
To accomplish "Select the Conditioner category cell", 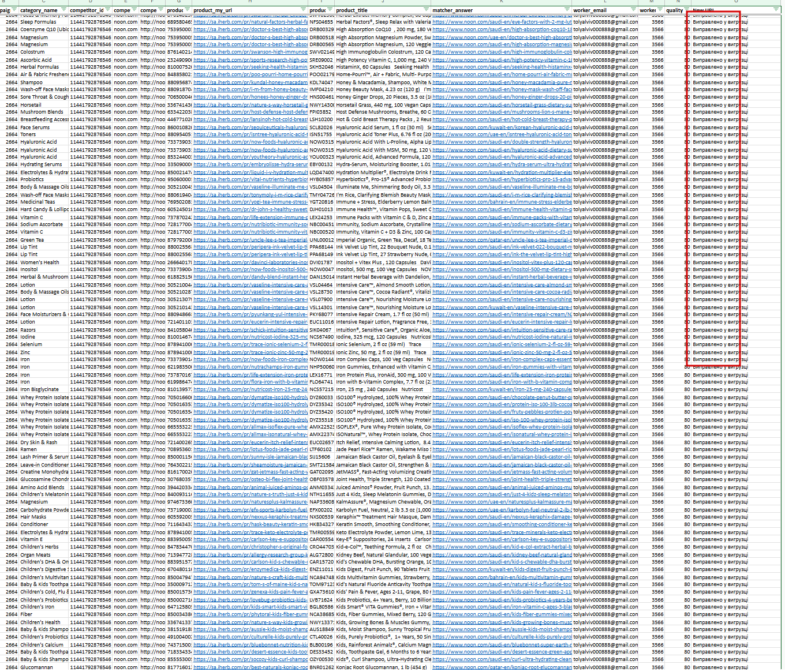I will click(x=44, y=524).
